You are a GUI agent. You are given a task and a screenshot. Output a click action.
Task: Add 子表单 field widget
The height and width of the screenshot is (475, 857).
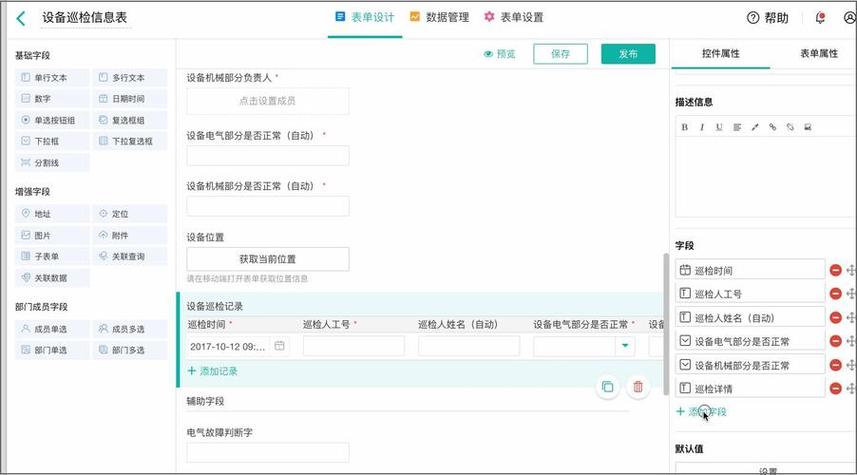coord(52,256)
